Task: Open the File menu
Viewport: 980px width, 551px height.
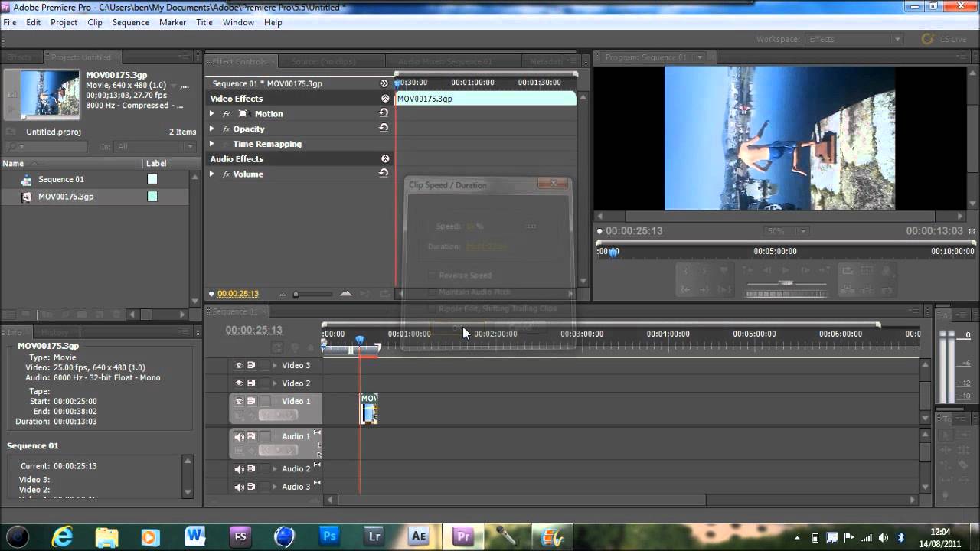Action: click(9, 22)
